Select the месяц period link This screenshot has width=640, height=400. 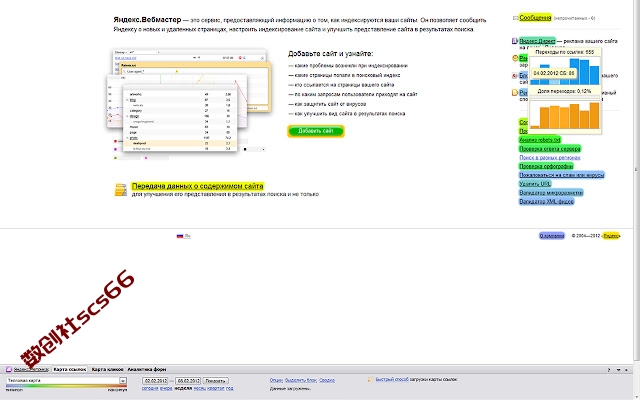[x=199, y=388]
